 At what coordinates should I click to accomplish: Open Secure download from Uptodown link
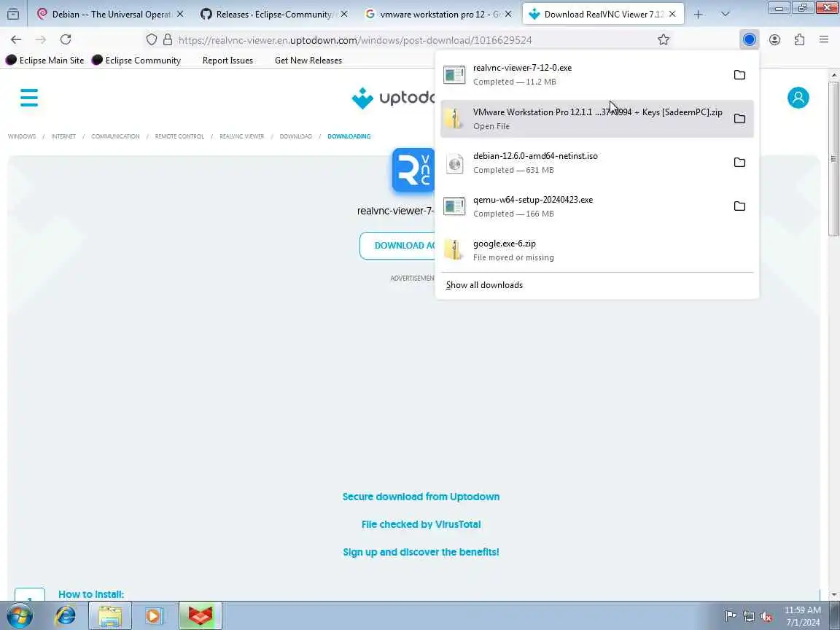pyautogui.click(x=421, y=497)
